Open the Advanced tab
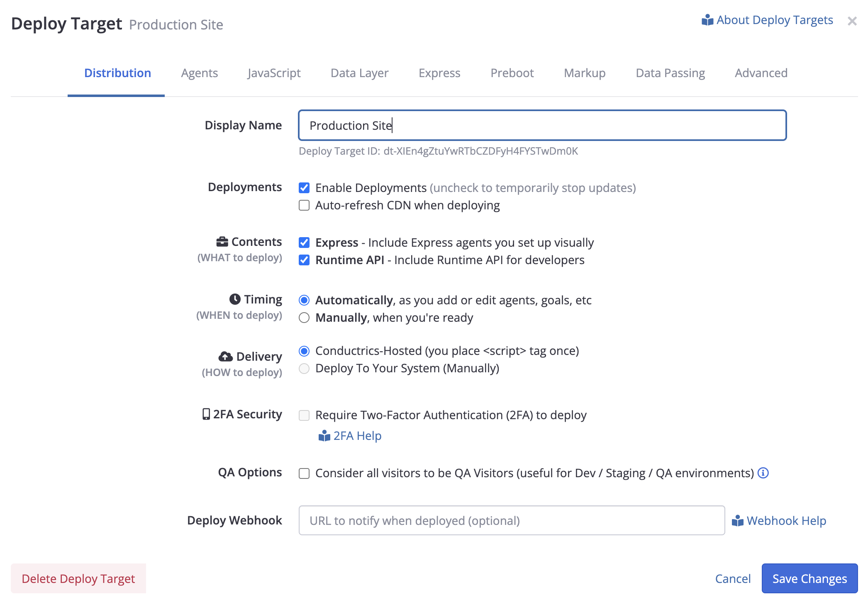 click(761, 73)
